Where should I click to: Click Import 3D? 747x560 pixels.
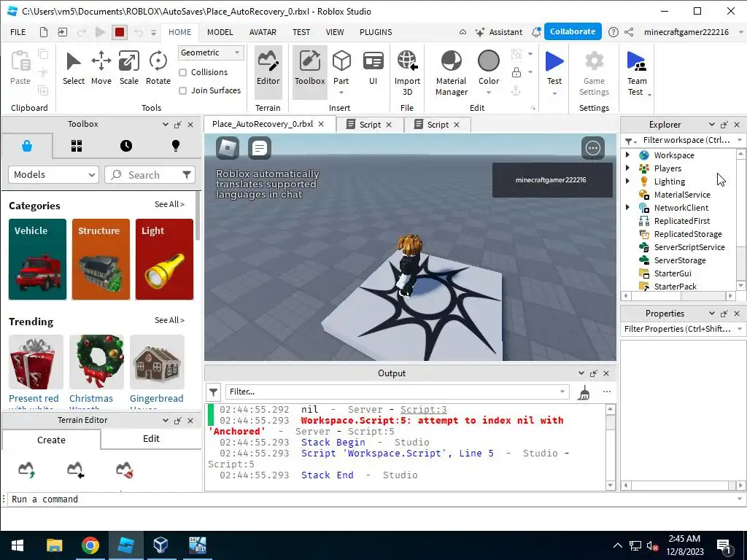pos(407,73)
